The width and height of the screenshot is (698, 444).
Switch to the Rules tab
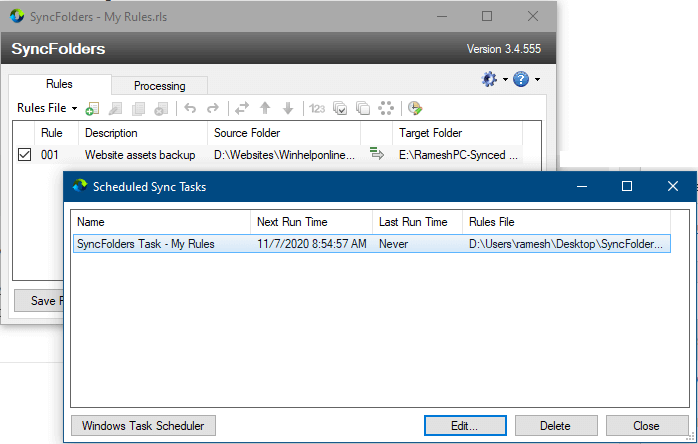(60, 84)
